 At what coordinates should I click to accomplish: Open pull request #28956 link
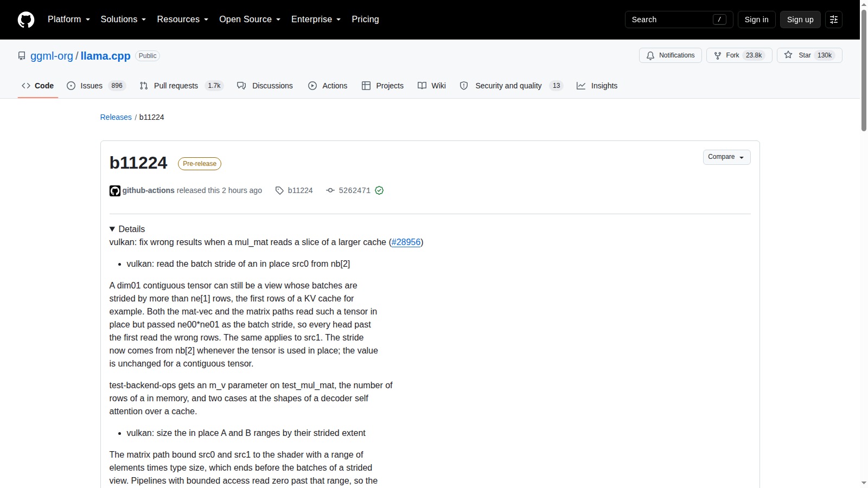coord(406,242)
